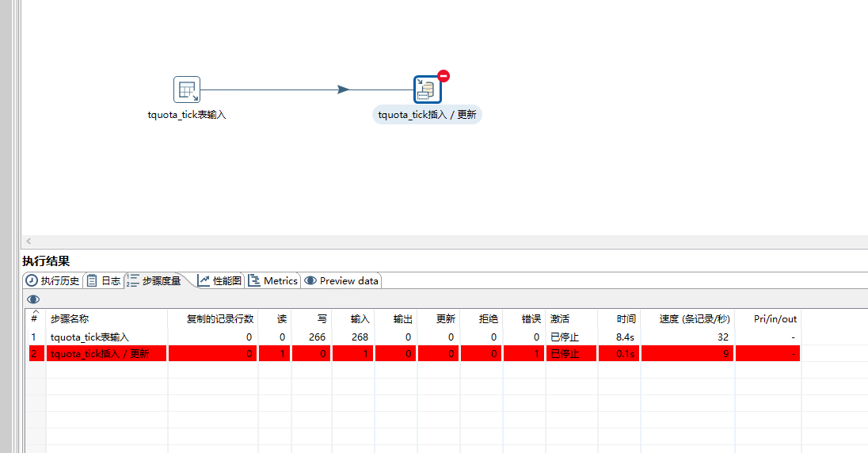Click the Metrics tab gantt icon
This screenshot has height=453, width=868.
coord(254,281)
